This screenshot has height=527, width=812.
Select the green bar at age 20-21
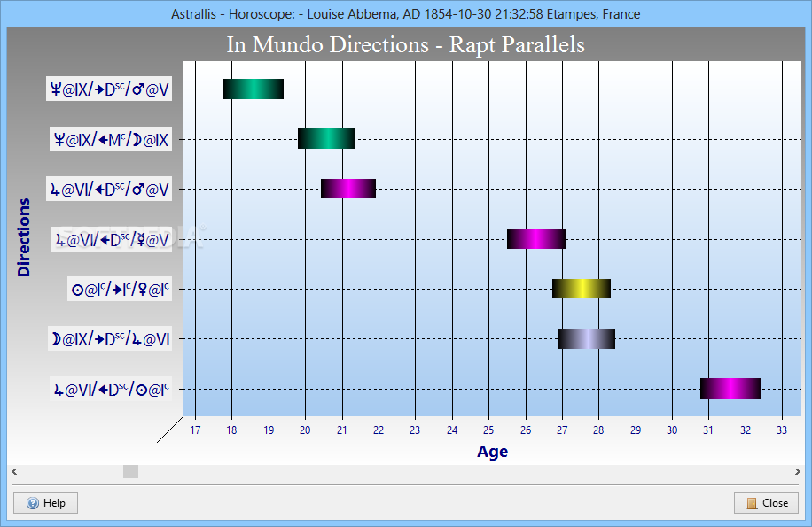[x=326, y=138]
